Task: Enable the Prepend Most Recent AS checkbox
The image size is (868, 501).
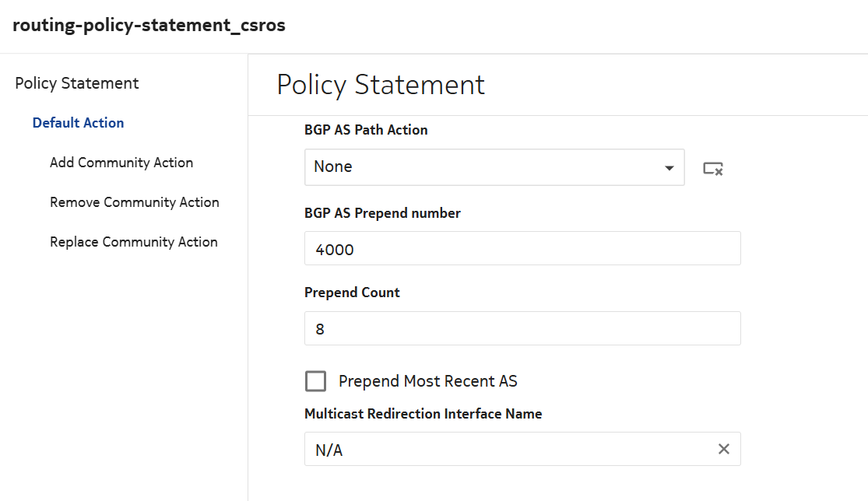Action: [315, 381]
